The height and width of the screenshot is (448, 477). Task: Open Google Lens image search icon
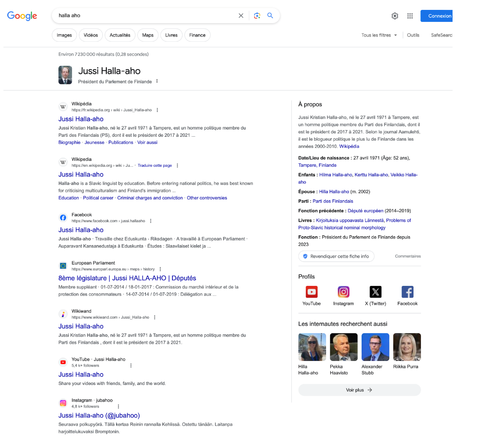click(x=257, y=15)
